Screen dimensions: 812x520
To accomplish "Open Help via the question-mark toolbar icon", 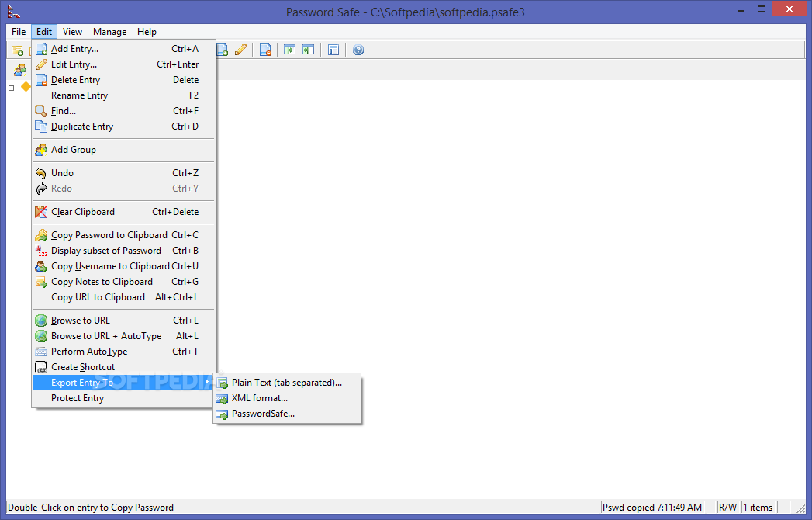I will click(358, 50).
